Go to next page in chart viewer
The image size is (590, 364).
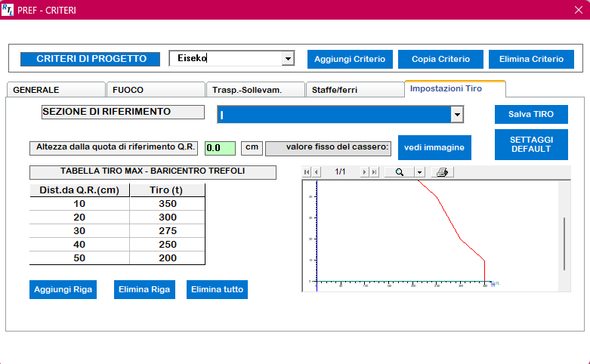click(365, 172)
